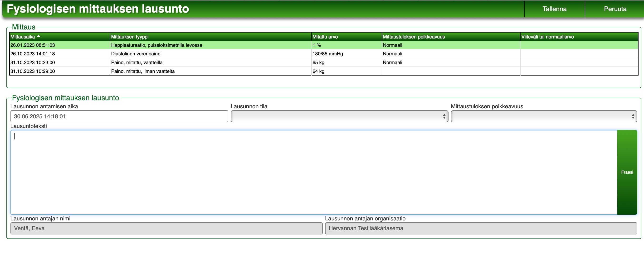644x257 pixels.
Task: Select the Diastolinen verenpaine row
Action: (136, 54)
